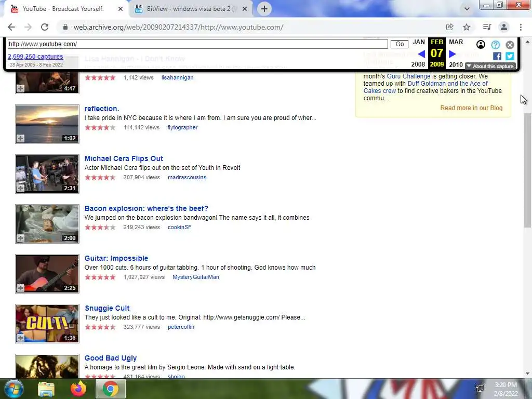Close the YouTube tab
Image resolution: width=532 pixels, height=399 pixels.
[121, 9]
